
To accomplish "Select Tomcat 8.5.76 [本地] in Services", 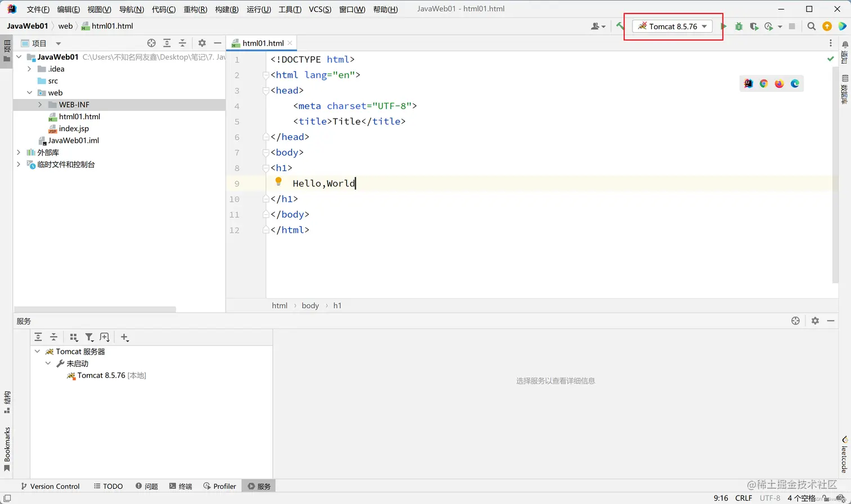I will (106, 376).
